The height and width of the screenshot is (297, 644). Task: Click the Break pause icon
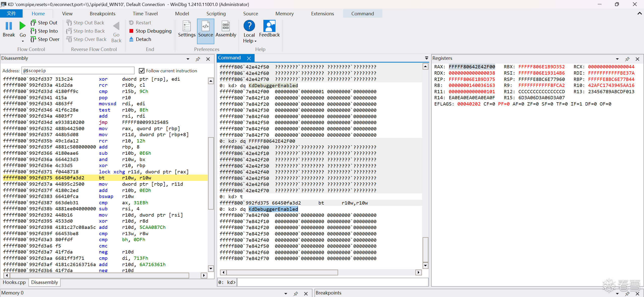point(9,26)
